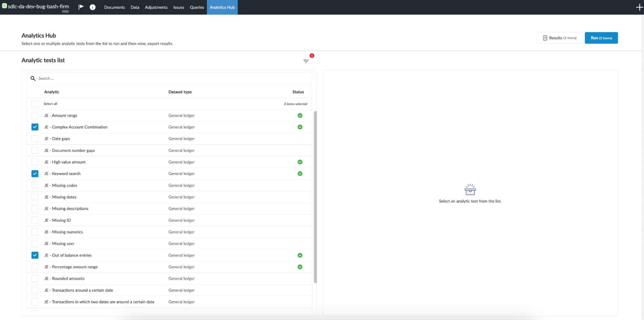This screenshot has height=320, width=644.
Task: Click the flag icon in the top navigation bar
Action: 81,7
